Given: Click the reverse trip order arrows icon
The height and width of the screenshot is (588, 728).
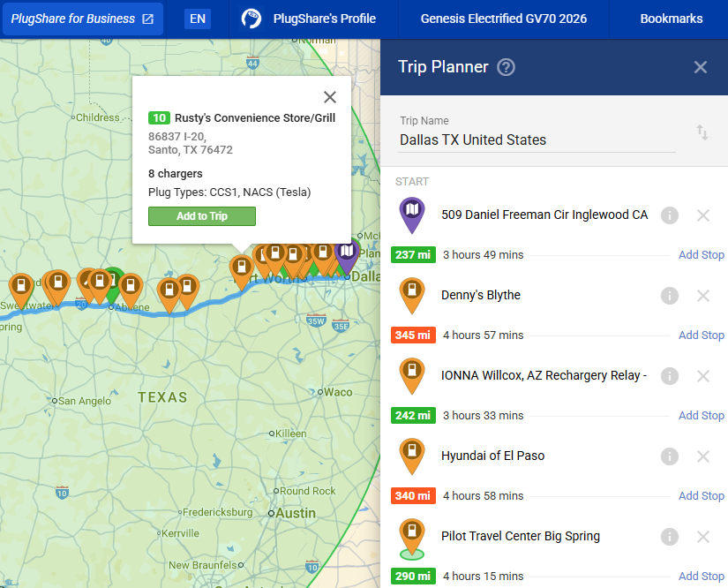Looking at the screenshot, I should click(x=702, y=132).
